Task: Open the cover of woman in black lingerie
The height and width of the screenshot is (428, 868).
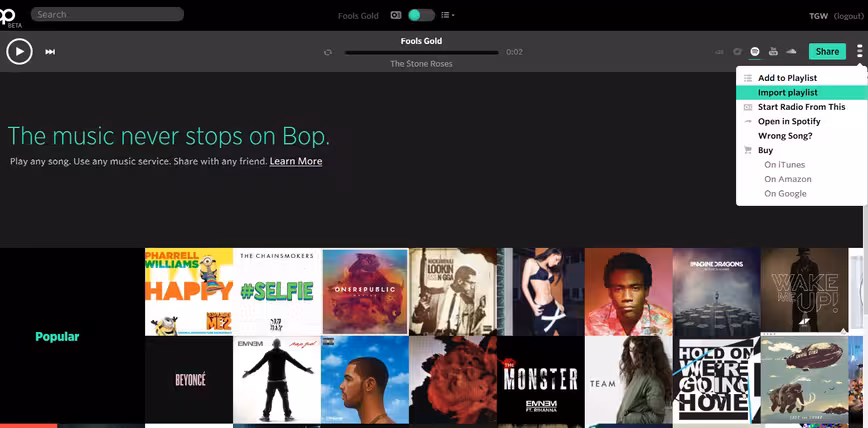Action: point(541,292)
